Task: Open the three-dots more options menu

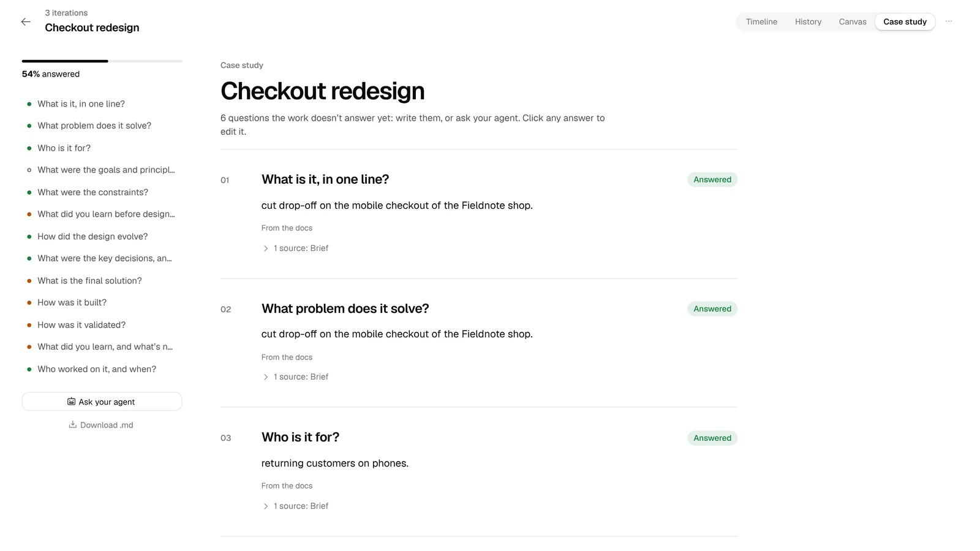Action: 949,21
